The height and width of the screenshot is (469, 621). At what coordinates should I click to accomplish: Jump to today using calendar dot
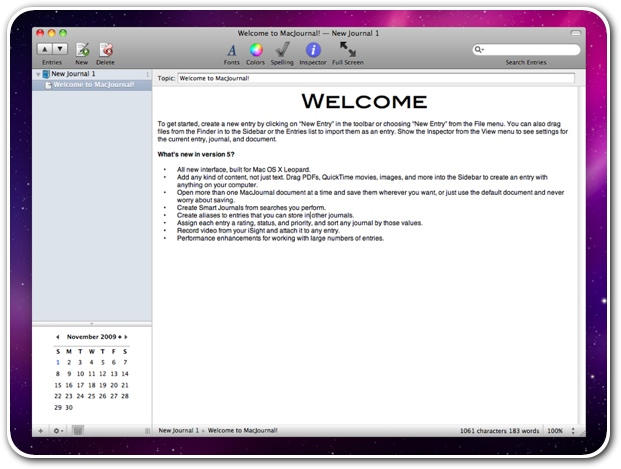(120, 337)
